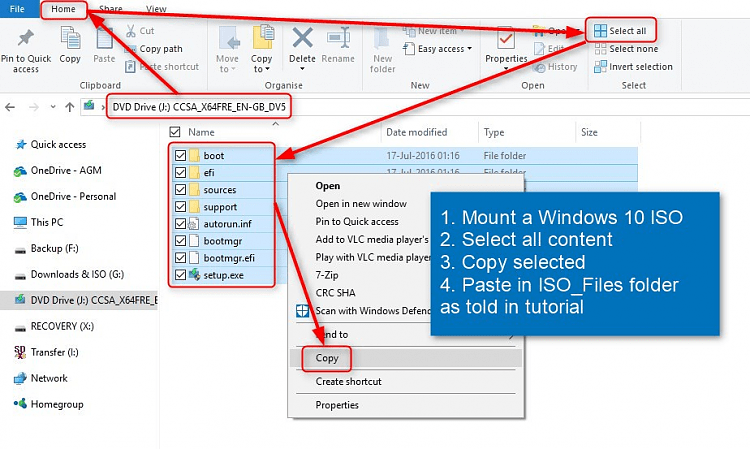Click the Forward navigation arrow

33,107
